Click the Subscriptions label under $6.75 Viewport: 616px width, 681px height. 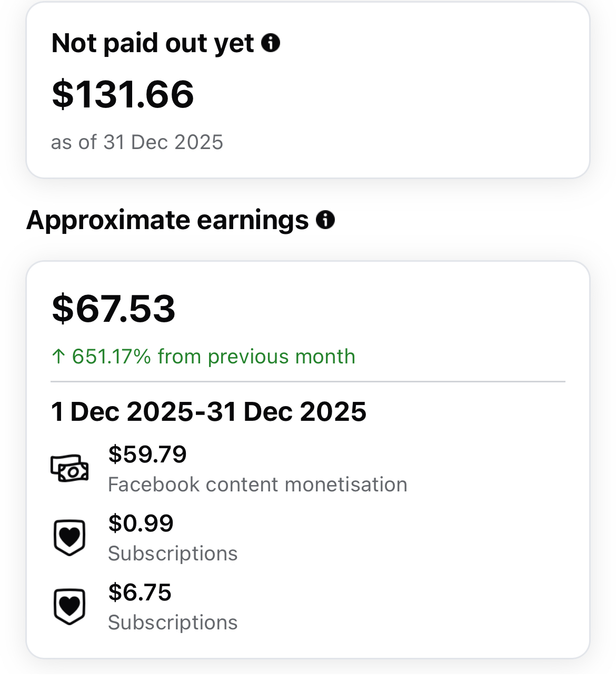coord(173,623)
